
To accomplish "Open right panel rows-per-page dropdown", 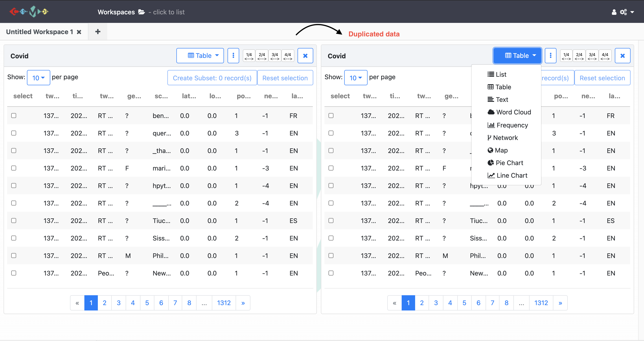I will (355, 78).
